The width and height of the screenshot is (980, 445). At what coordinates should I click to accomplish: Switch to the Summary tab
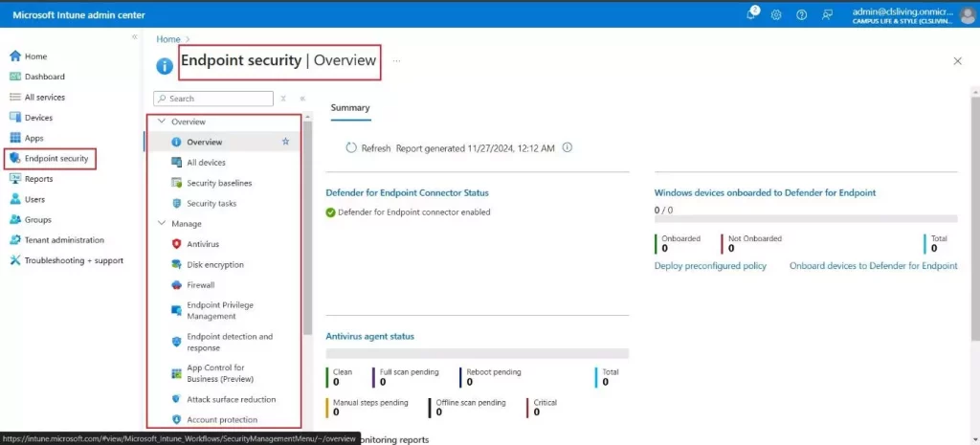pyautogui.click(x=350, y=108)
